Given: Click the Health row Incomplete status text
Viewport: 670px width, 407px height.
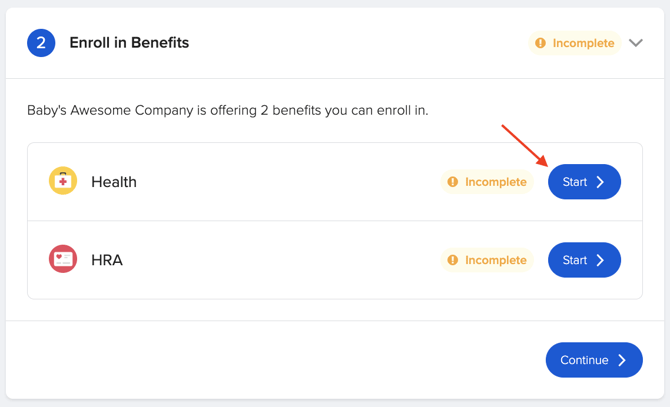Looking at the screenshot, I should [x=495, y=182].
